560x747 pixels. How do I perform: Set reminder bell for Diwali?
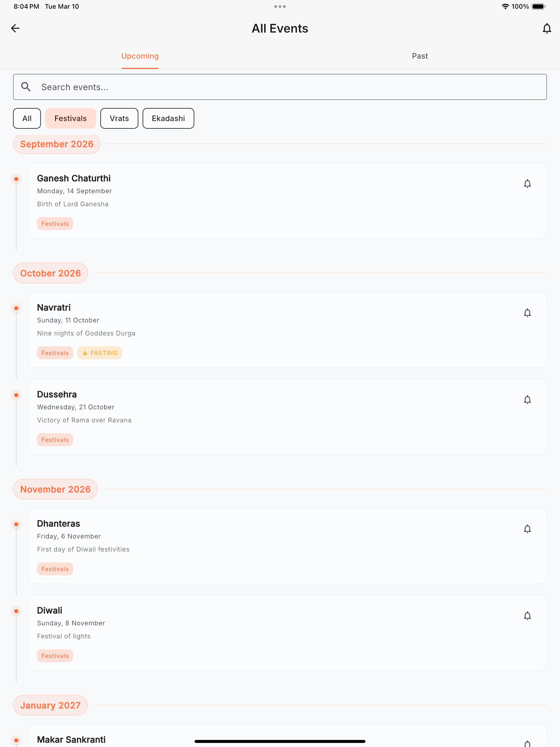527,616
